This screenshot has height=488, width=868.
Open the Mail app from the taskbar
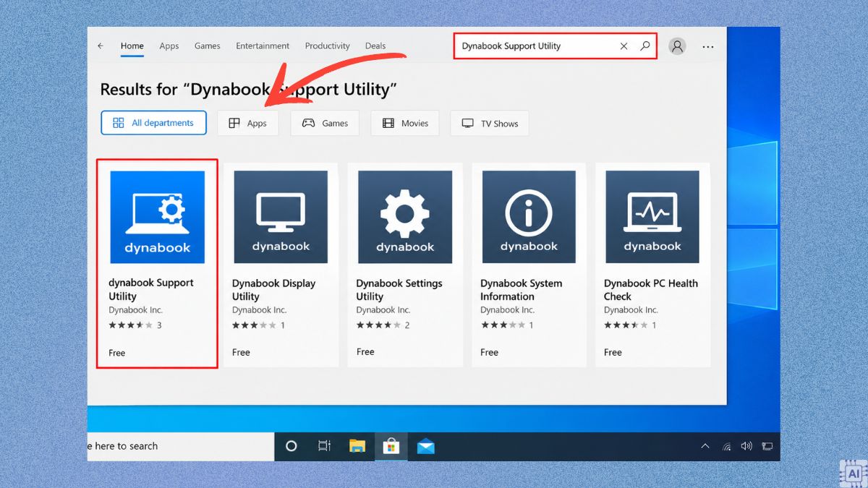point(426,447)
